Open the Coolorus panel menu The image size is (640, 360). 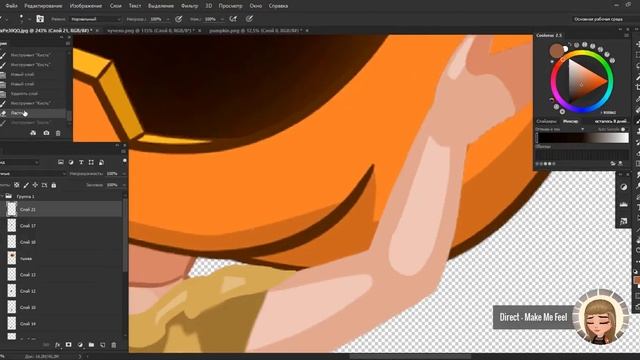pos(626,36)
